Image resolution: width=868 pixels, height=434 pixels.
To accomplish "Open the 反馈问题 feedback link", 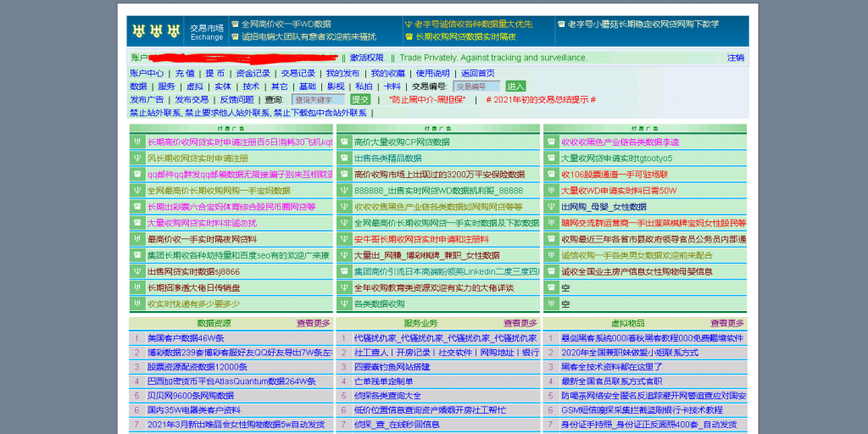I will pos(237,100).
